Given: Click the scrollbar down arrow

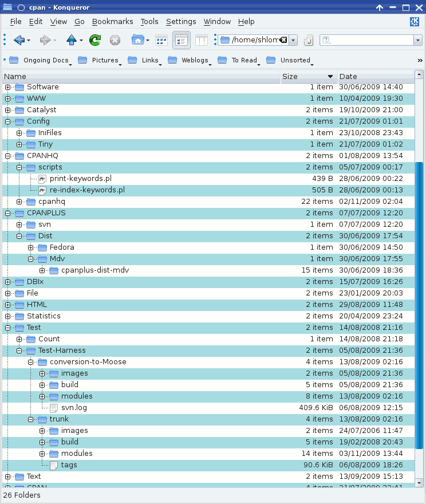Looking at the screenshot, I should (x=419, y=483).
